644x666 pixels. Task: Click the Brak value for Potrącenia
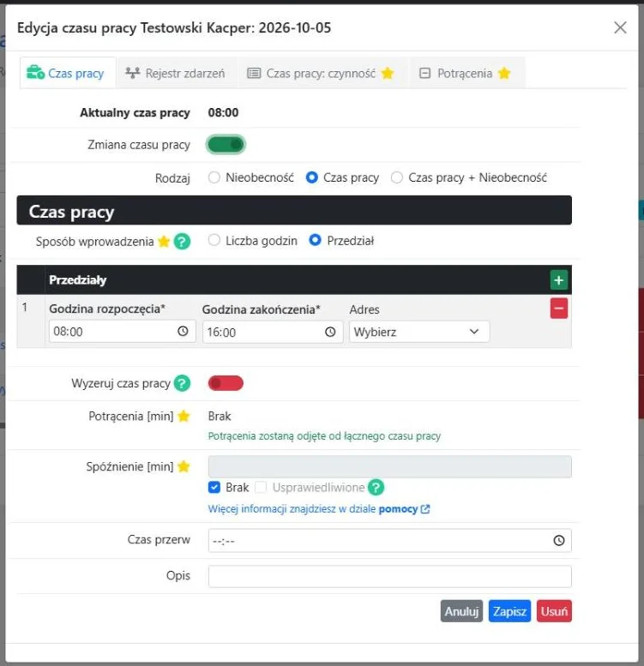(220, 416)
